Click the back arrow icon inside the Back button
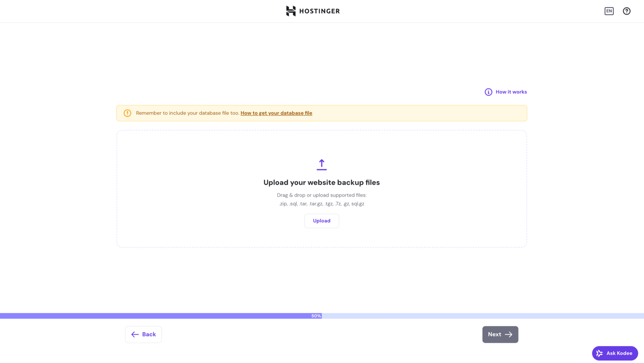644x363 pixels. (x=135, y=334)
